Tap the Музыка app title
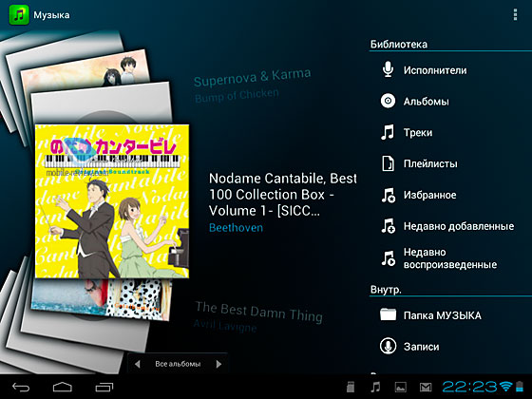The width and height of the screenshot is (532, 399). (51, 15)
